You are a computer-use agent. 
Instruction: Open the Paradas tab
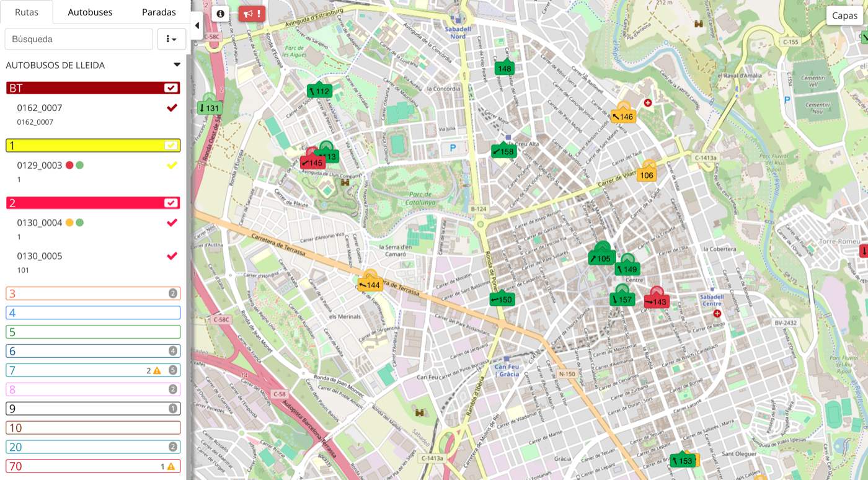[159, 12]
